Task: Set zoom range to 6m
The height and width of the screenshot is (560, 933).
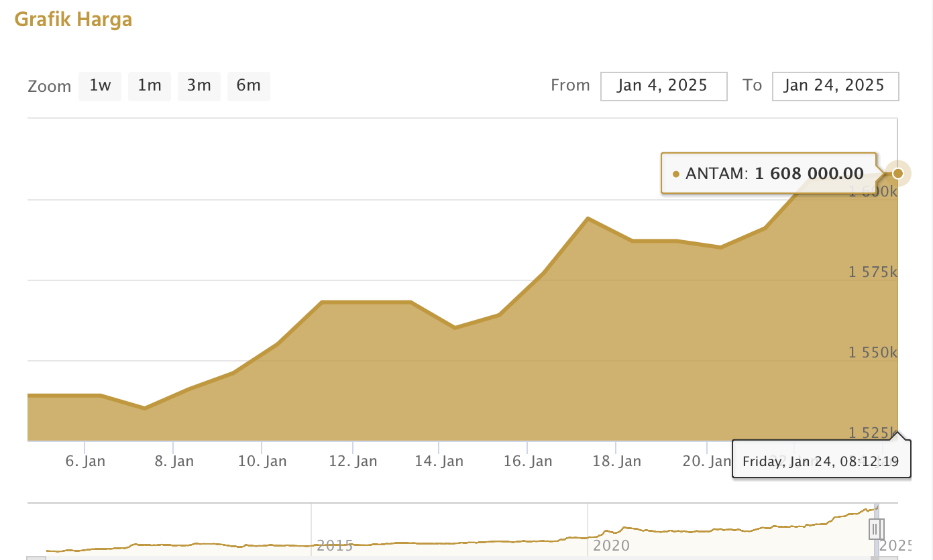Action: coord(249,86)
